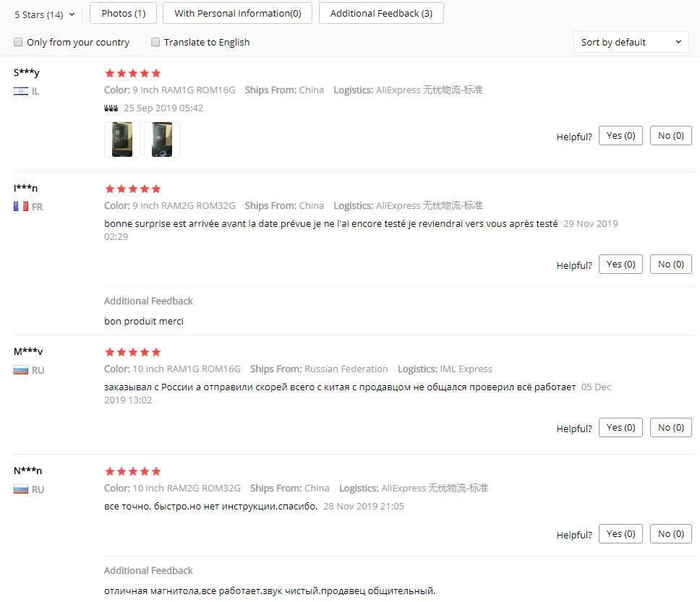Viewport: 700px width, 602px height.
Task: Enable Only from your country checkbox
Action: [x=18, y=42]
